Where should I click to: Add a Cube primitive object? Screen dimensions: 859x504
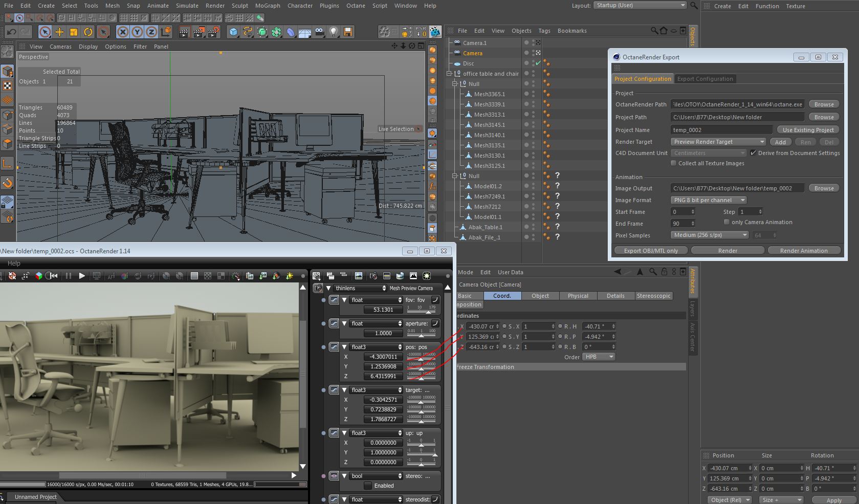[x=233, y=32]
